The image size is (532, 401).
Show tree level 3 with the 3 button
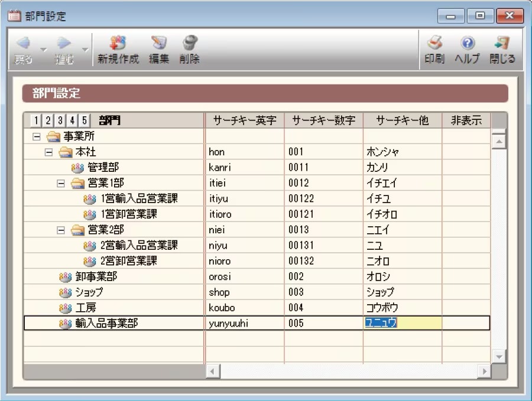pyautogui.click(x=60, y=120)
